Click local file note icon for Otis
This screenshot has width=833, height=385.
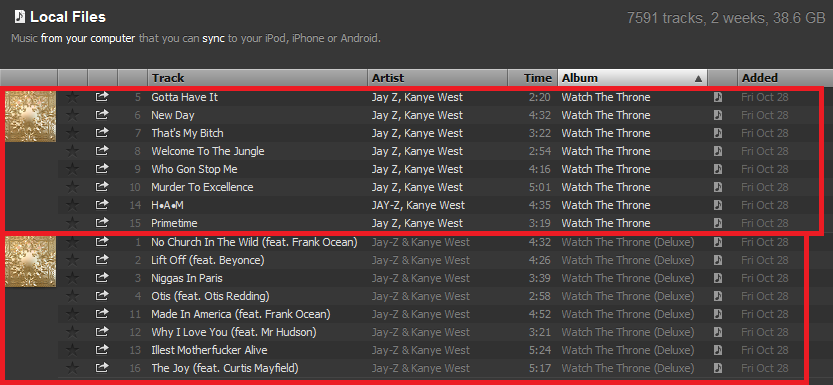[718, 296]
